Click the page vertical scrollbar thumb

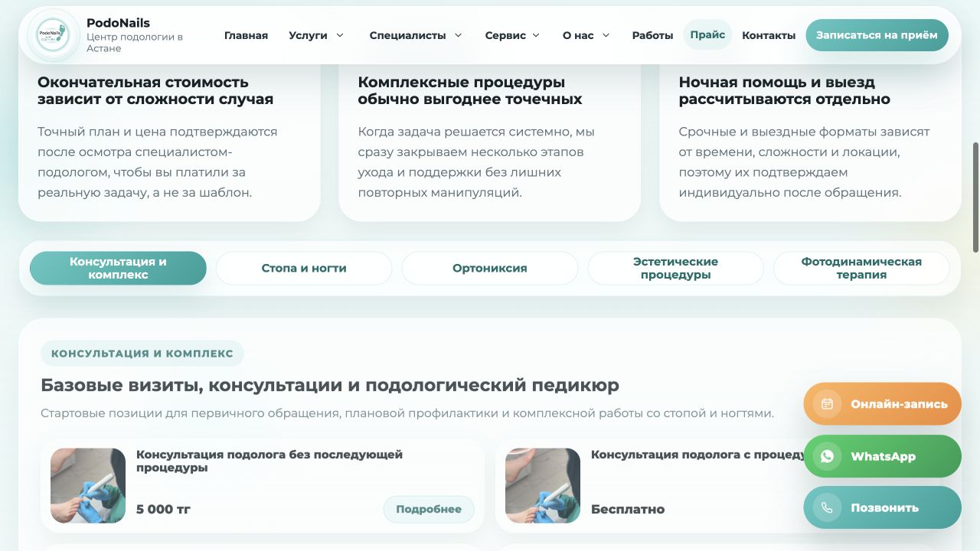(975, 197)
